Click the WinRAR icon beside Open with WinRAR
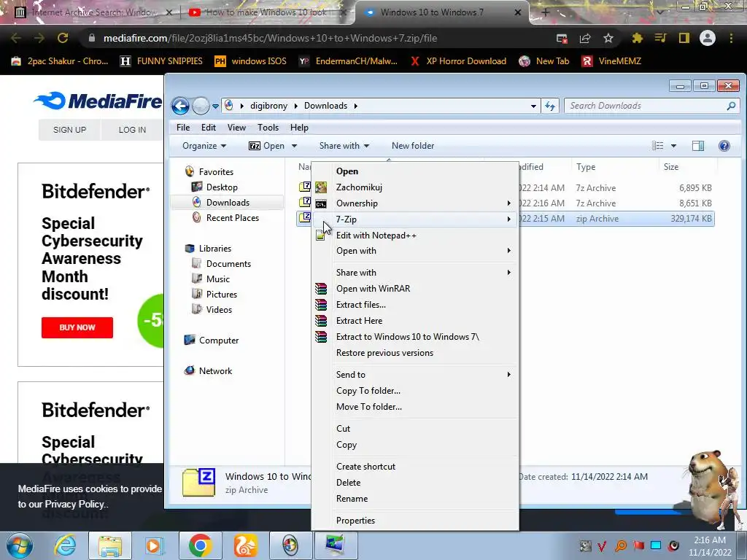747x560 pixels. (321, 289)
